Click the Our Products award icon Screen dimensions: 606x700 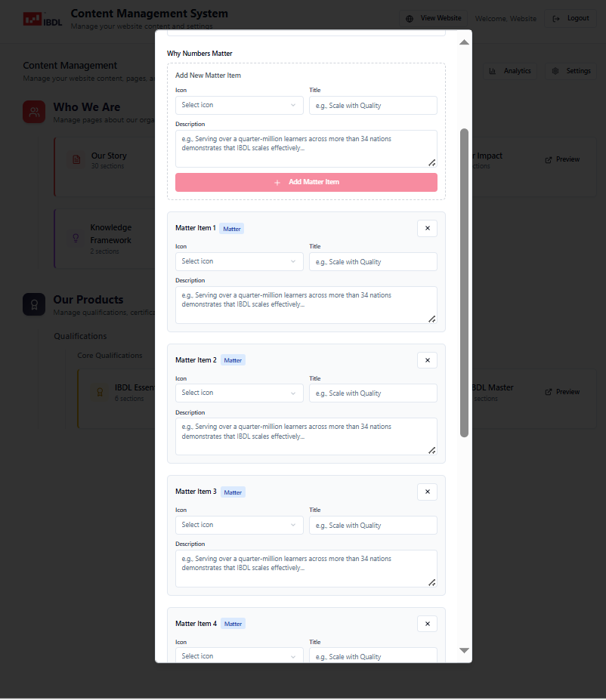(x=34, y=304)
